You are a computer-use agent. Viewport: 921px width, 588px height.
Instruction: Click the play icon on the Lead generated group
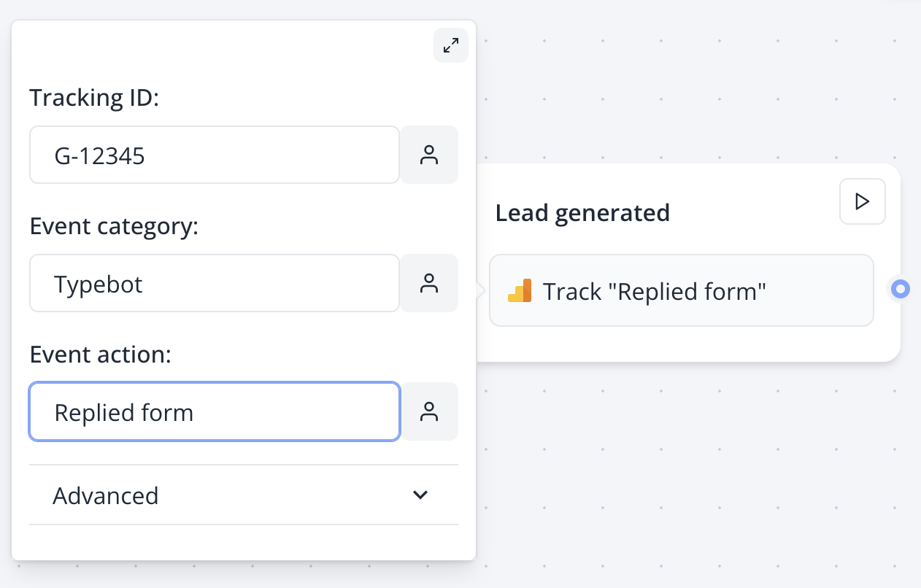pos(862,201)
